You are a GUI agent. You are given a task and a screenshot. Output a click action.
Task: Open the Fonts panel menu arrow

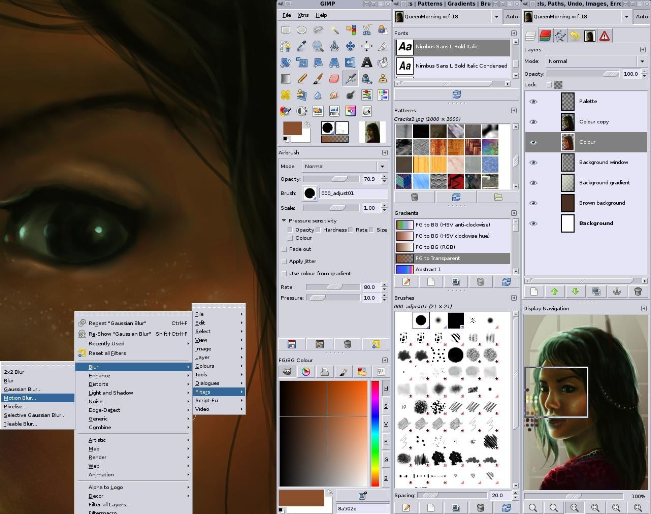point(514,33)
